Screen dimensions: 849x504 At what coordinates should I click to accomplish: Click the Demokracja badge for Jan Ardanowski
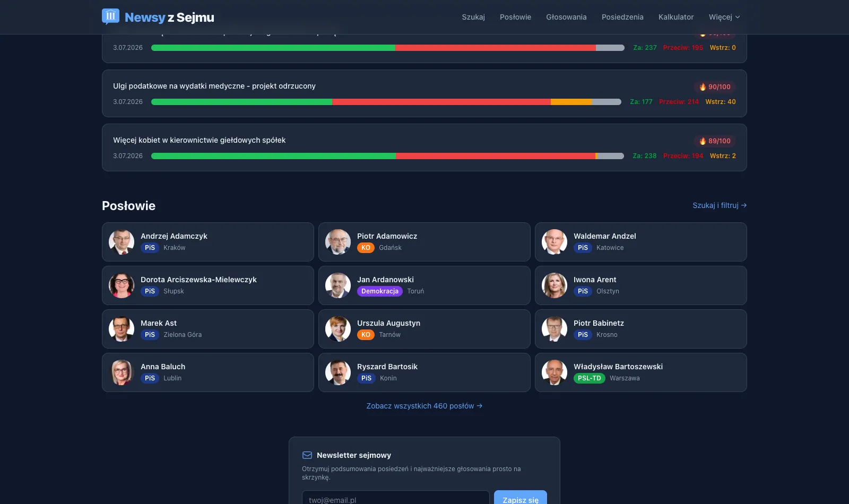[380, 291]
